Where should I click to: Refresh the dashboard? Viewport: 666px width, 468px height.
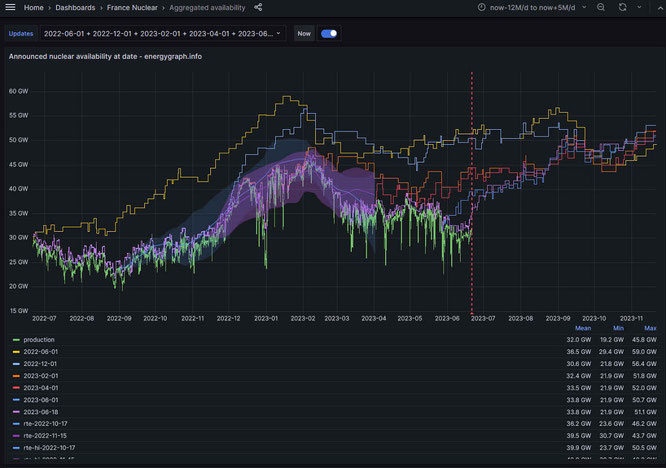tap(622, 7)
